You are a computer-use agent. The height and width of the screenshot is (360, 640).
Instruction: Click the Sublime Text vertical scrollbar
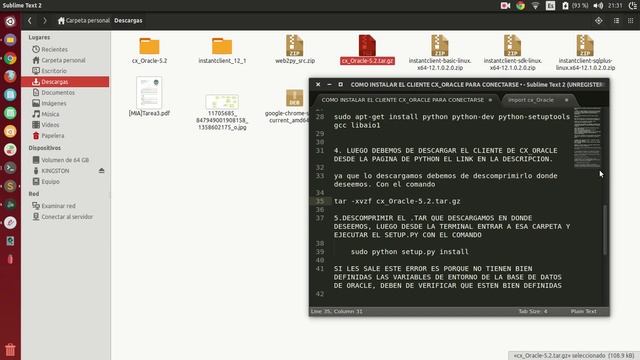(605, 230)
